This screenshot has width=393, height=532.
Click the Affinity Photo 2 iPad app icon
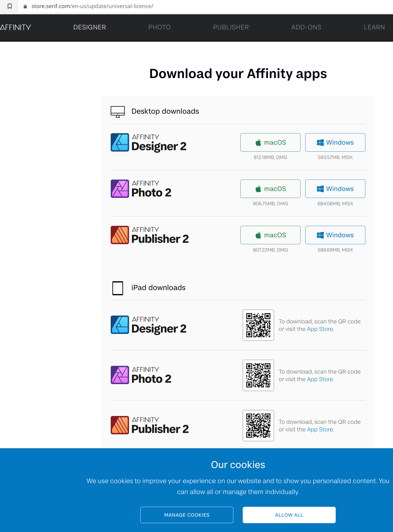120,375
